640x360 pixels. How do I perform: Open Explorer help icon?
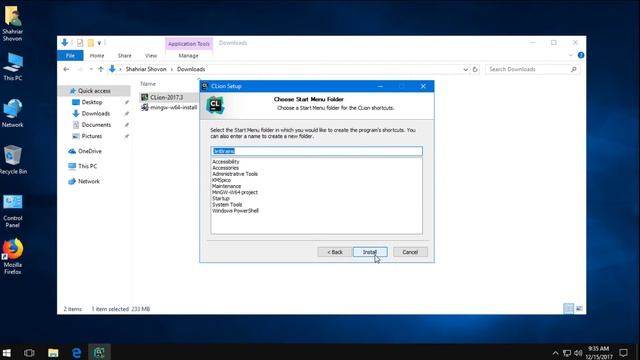click(581, 55)
